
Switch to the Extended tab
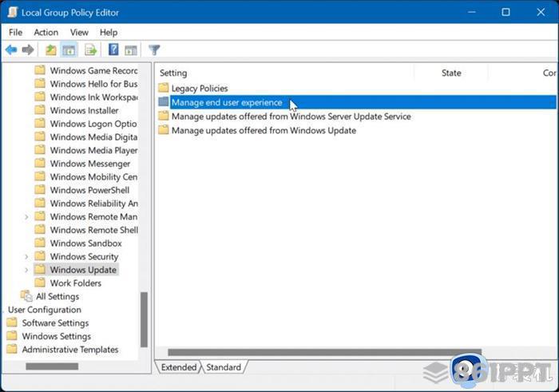179,367
